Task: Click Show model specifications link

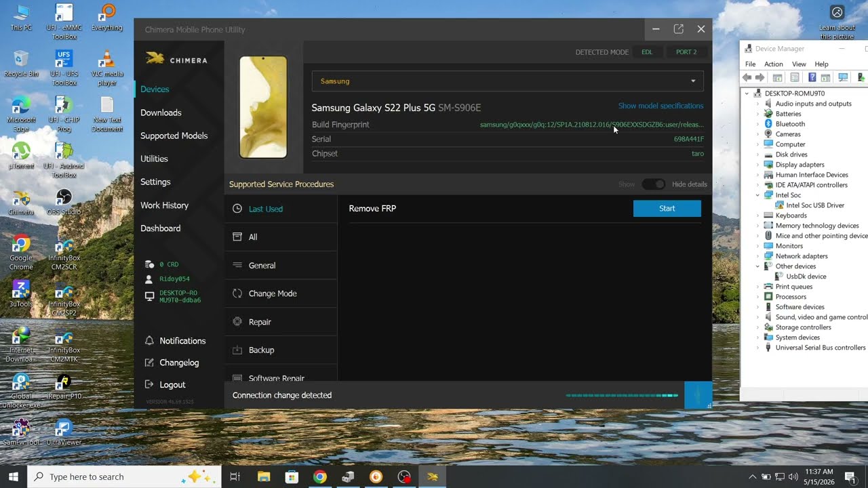Action: [660, 106]
